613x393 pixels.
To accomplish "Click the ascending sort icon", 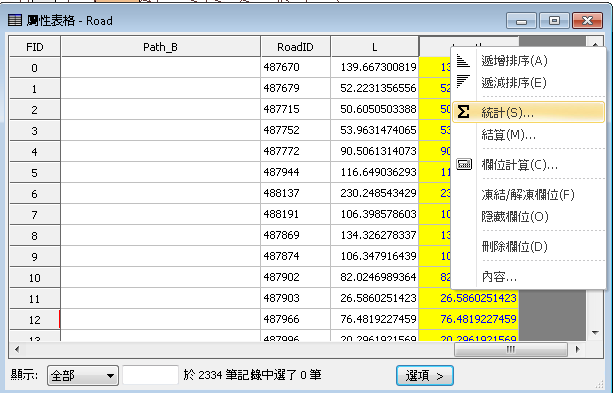I will click(x=463, y=61).
